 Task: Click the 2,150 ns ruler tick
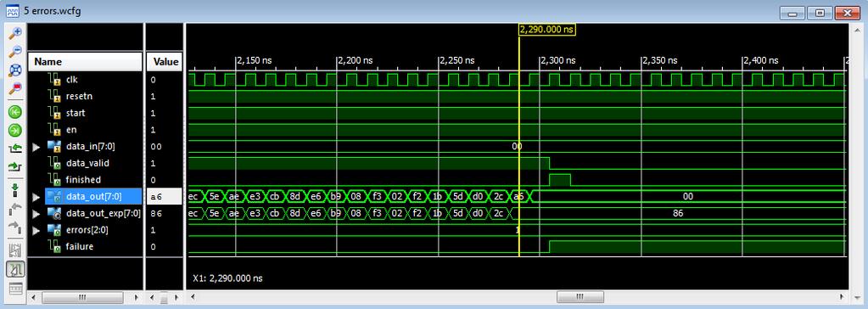[255, 60]
